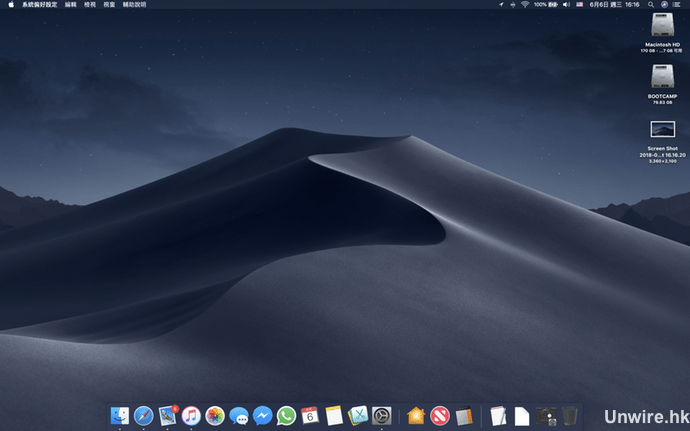This screenshot has height=431, width=690.
Task: Select the Macintosh HD drive icon
Action: click(x=663, y=25)
